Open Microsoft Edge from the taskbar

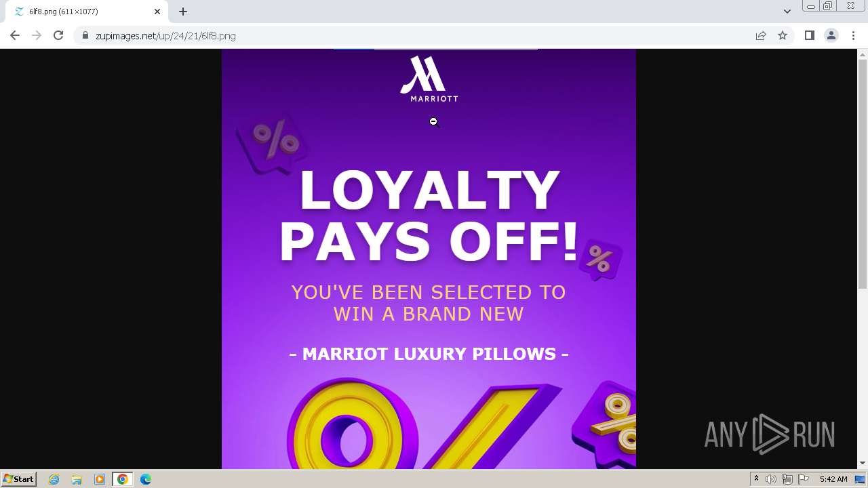145,479
